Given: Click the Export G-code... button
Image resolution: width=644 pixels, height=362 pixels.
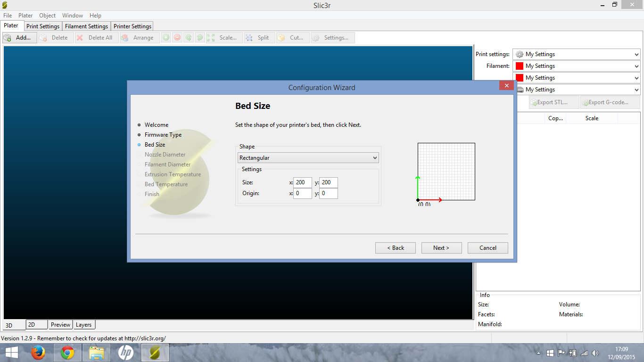Looking at the screenshot, I should 610,102.
